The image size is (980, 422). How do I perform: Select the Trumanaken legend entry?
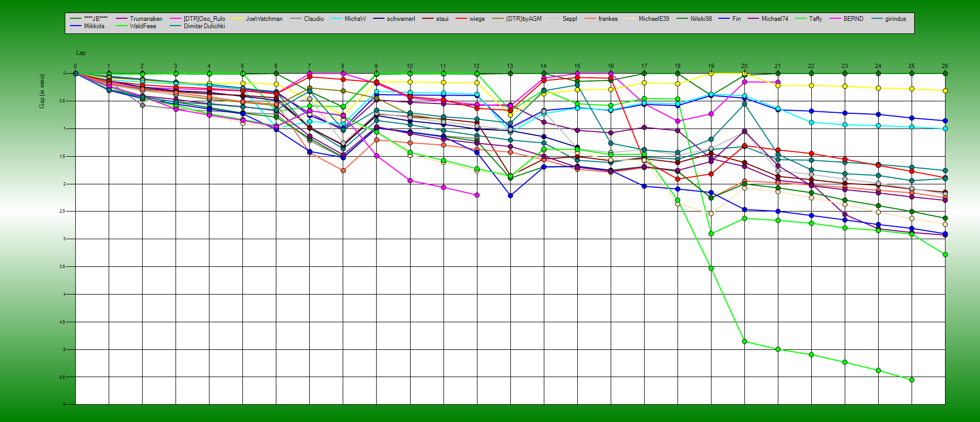[x=146, y=19]
